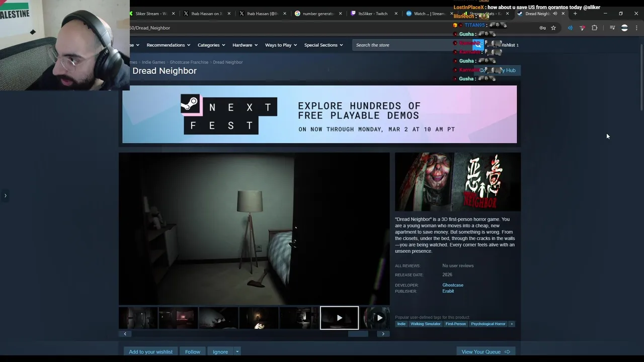
Task: Expand the Recommendations store menu
Action: click(x=168, y=45)
